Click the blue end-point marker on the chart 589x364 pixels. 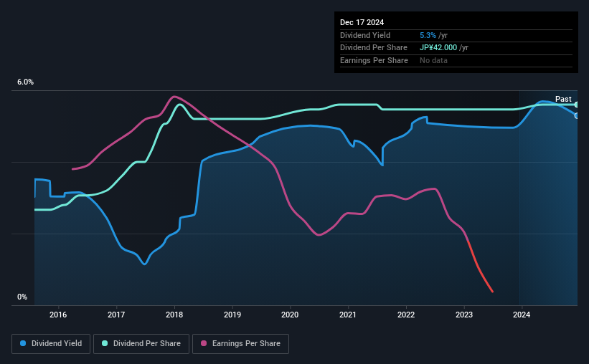577,116
